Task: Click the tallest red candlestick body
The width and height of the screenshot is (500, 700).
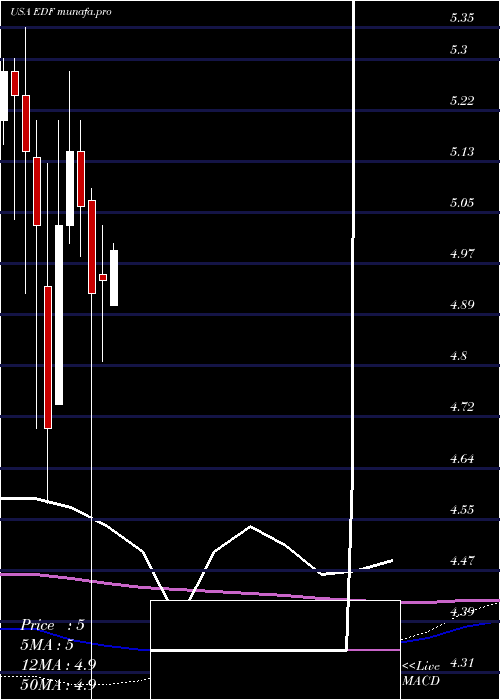Action: (x=48, y=358)
